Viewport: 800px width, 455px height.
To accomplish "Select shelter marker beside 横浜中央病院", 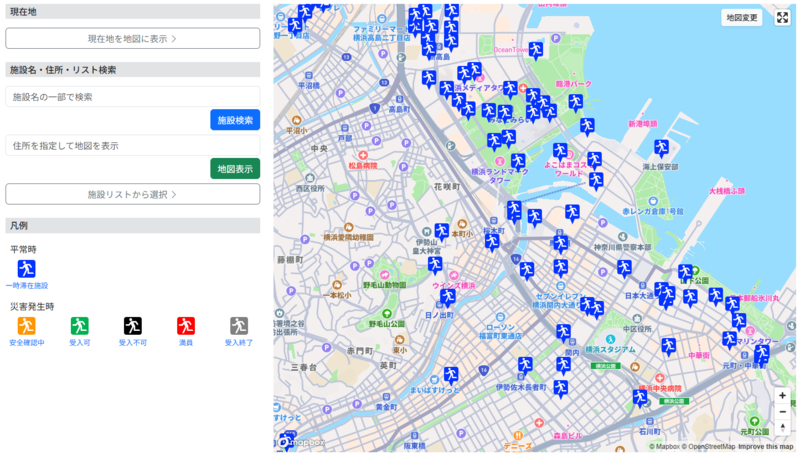I will click(x=639, y=397).
